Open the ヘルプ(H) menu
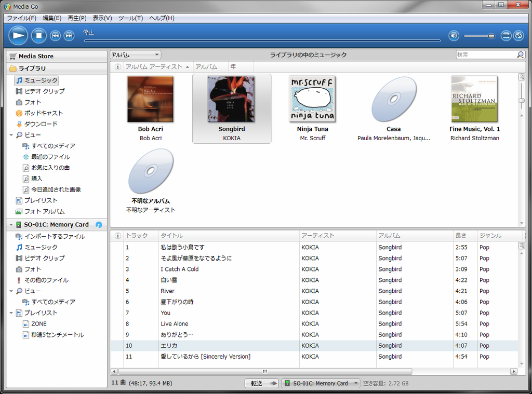 162,18
